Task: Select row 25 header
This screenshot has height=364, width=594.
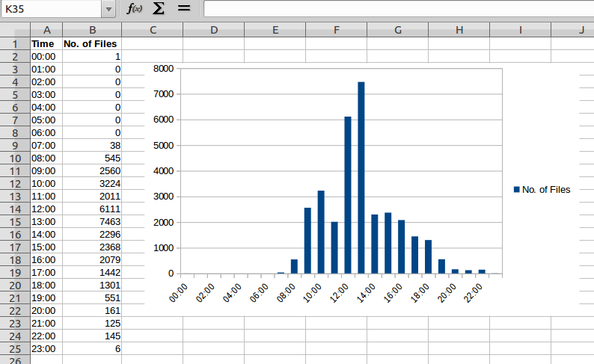Action: [x=15, y=348]
